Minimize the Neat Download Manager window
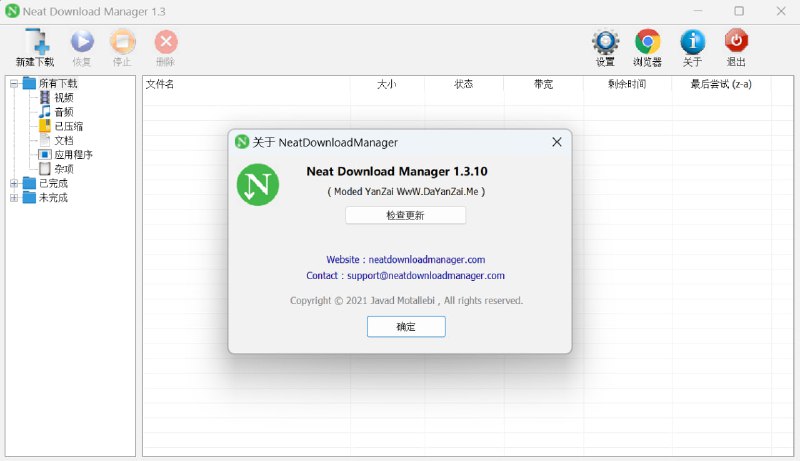800x461 pixels. [697, 11]
